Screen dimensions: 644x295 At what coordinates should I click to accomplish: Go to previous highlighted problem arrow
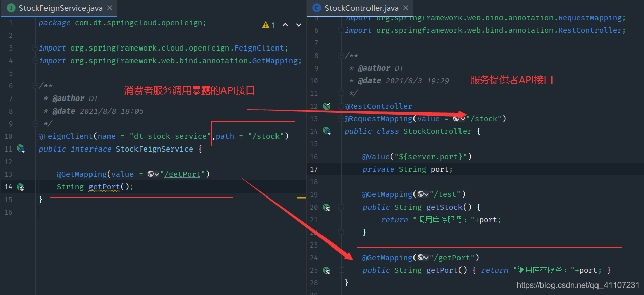285,24
